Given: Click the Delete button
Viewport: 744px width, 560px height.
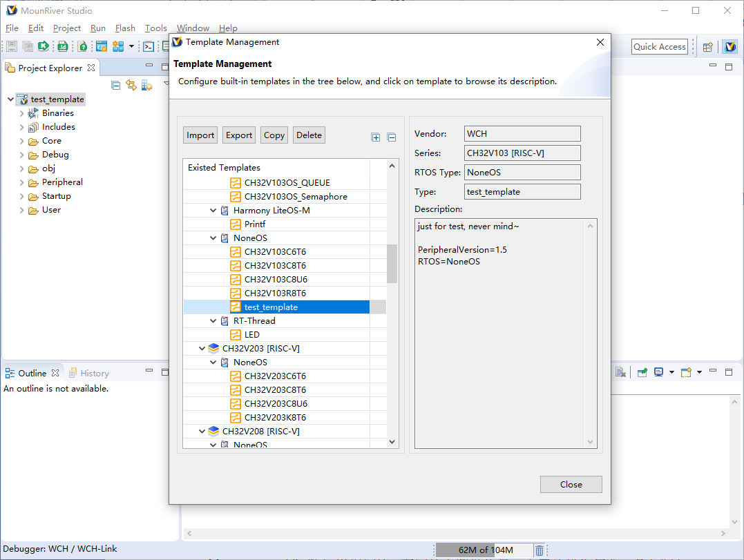Looking at the screenshot, I should 309,135.
